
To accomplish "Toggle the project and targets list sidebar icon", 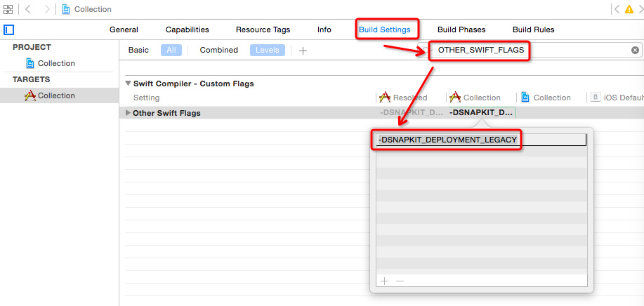I will tap(8, 29).
